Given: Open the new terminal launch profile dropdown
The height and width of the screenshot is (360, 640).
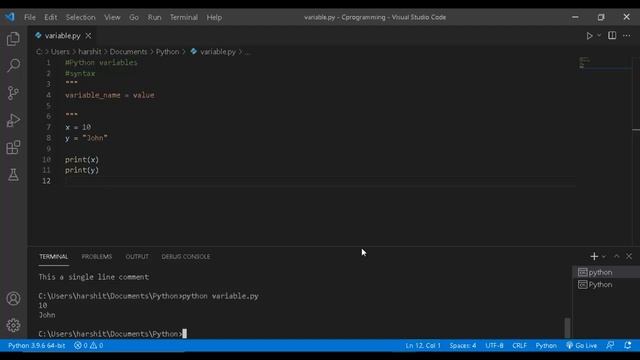Looking at the screenshot, I should click(604, 256).
